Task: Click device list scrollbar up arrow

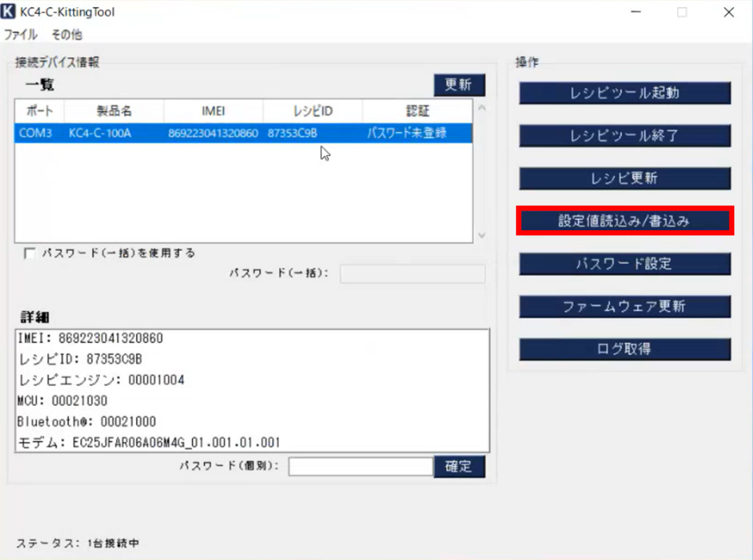Action: [481, 108]
